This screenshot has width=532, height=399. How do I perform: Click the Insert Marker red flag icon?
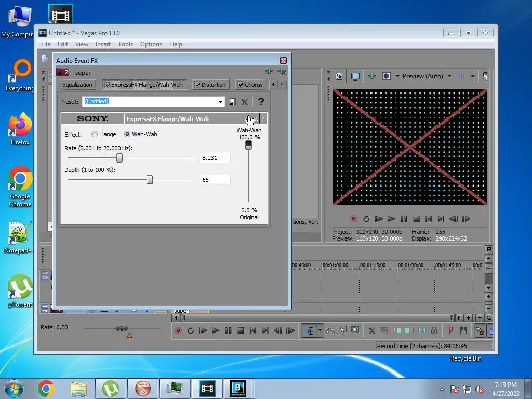[450, 330]
